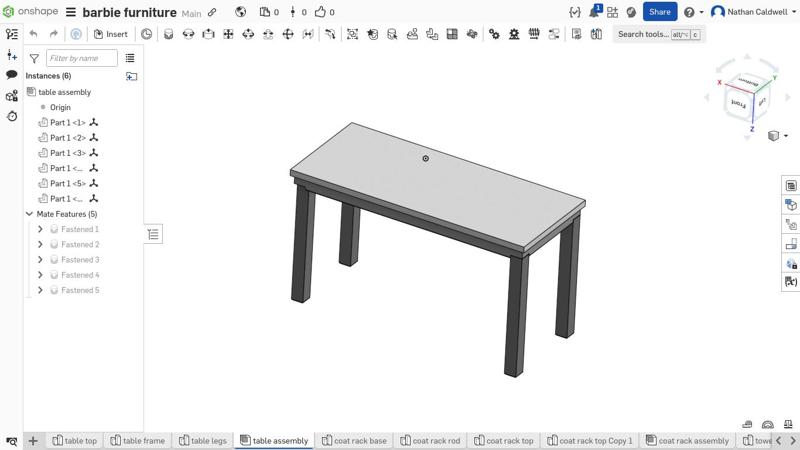Select the Cylindrical mate tool
Viewport: 800px width, 450px height.
pos(248,34)
